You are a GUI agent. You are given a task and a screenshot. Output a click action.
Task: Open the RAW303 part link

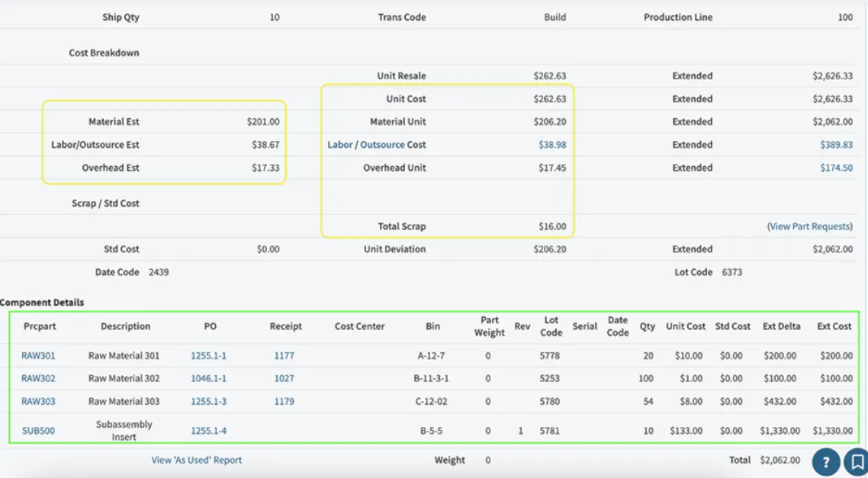[38, 402]
